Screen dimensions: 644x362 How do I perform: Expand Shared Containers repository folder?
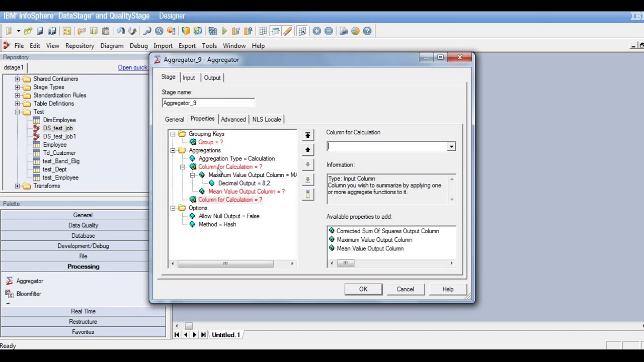[x=17, y=79]
